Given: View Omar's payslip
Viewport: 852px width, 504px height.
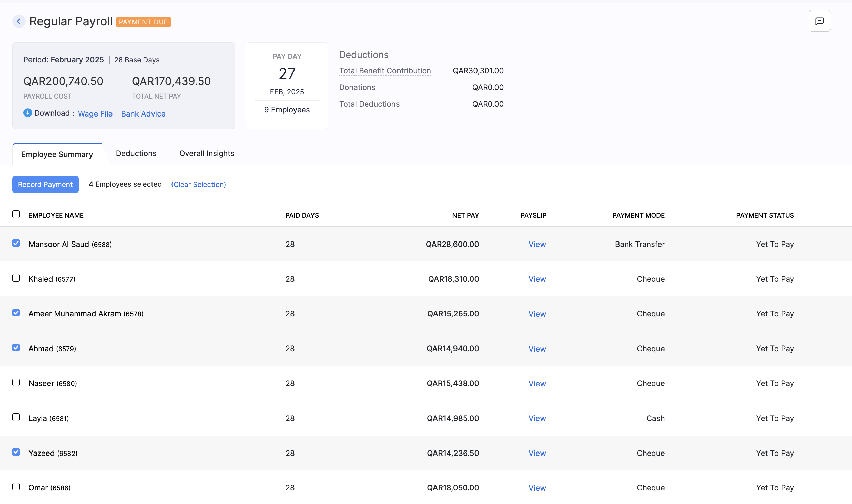Looking at the screenshot, I should [x=537, y=488].
